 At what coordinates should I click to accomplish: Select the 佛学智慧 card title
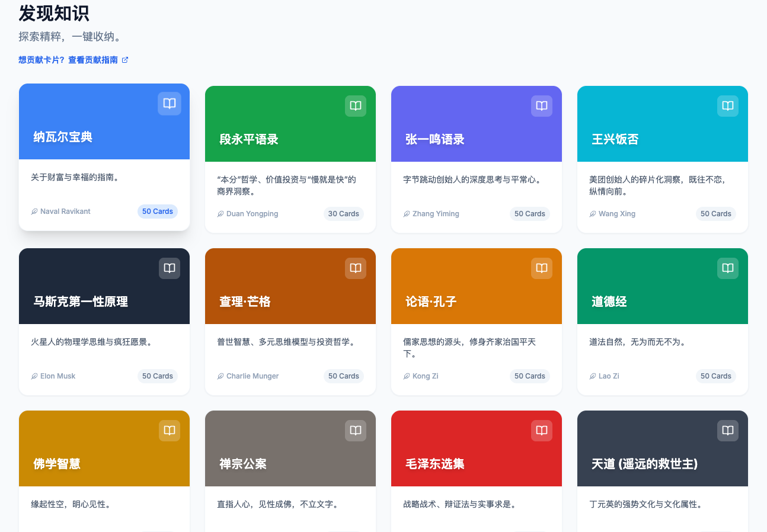pyautogui.click(x=57, y=464)
